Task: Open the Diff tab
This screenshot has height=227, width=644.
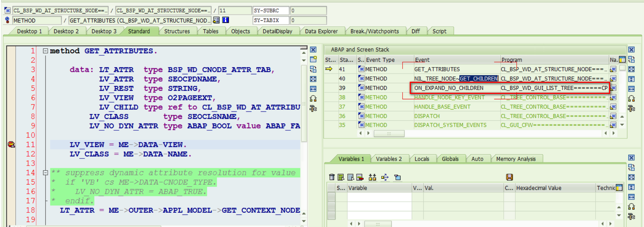Action: (415, 31)
